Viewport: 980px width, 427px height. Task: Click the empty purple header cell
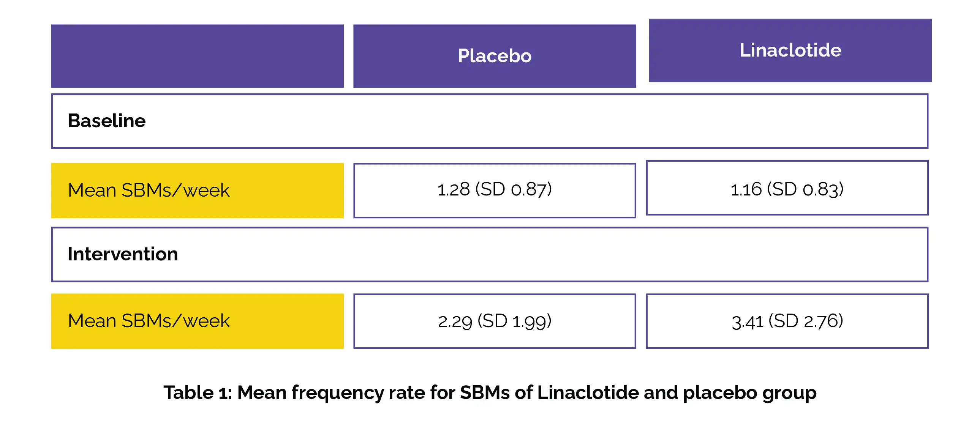[197, 56]
